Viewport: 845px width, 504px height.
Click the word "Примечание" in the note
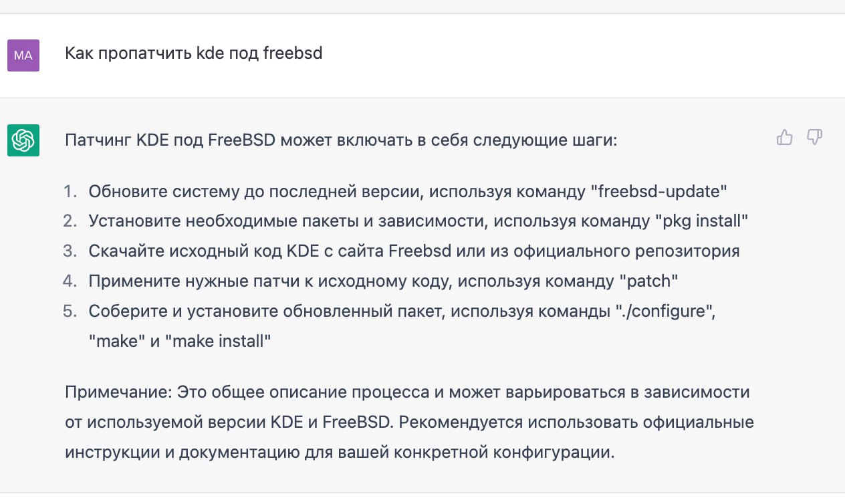coord(118,392)
